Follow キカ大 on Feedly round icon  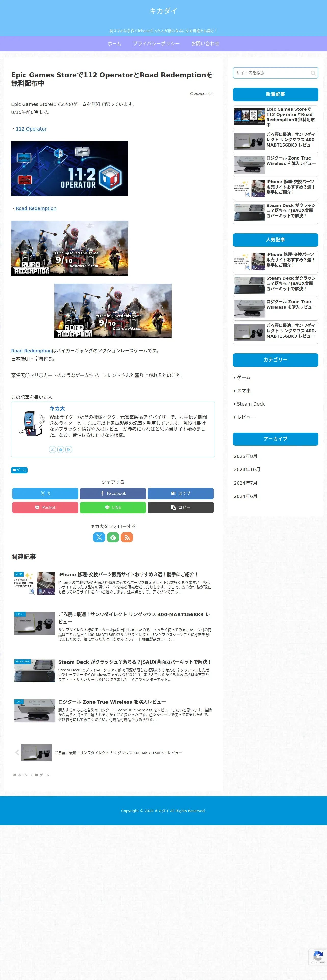113,537
